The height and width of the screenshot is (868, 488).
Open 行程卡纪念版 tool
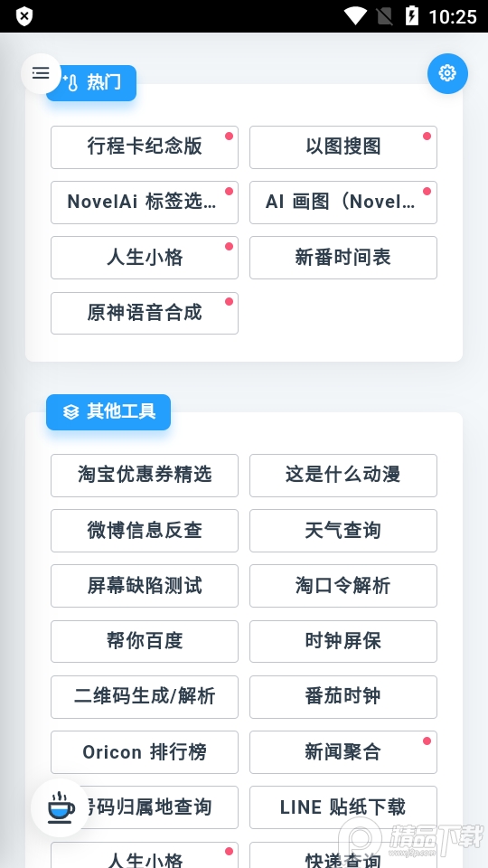145,147
